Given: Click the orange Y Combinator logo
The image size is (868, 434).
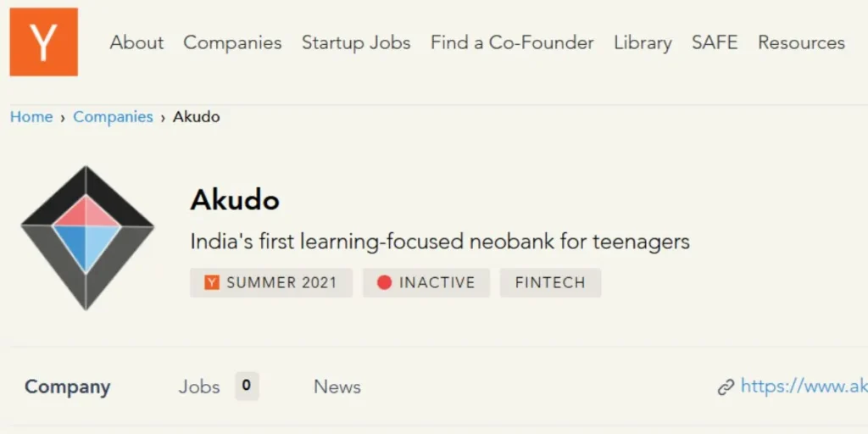Looking at the screenshot, I should point(43,42).
